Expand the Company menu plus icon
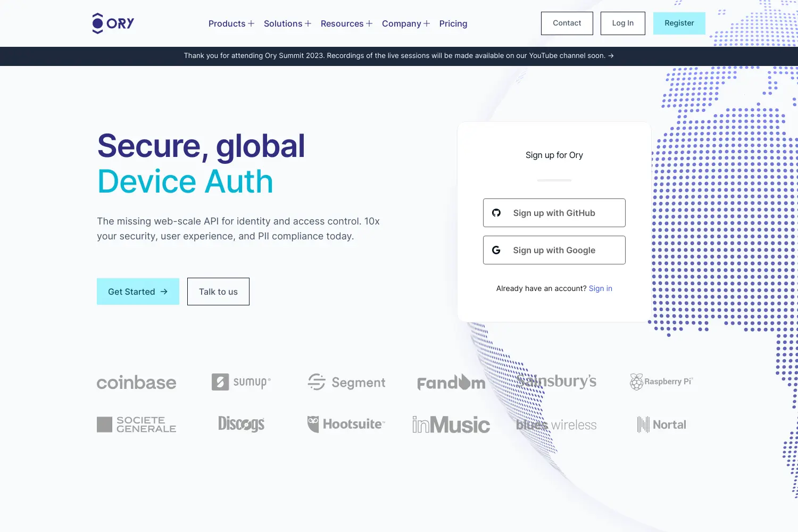This screenshot has width=798, height=532. [x=426, y=23]
